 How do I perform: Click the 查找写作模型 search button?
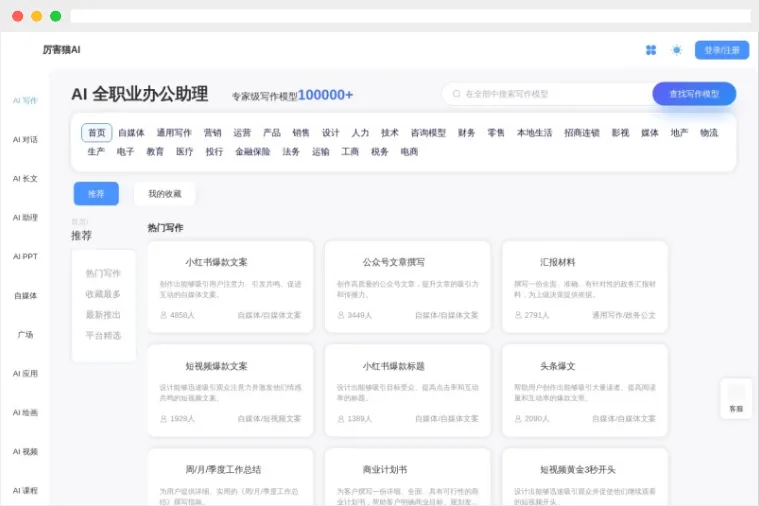pos(694,94)
